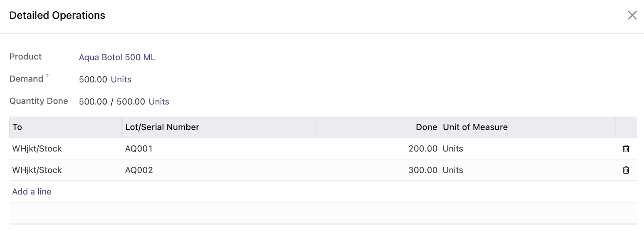Show the Demand help tooltip
The width and height of the screenshot is (644, 231).
click(47, 76)
